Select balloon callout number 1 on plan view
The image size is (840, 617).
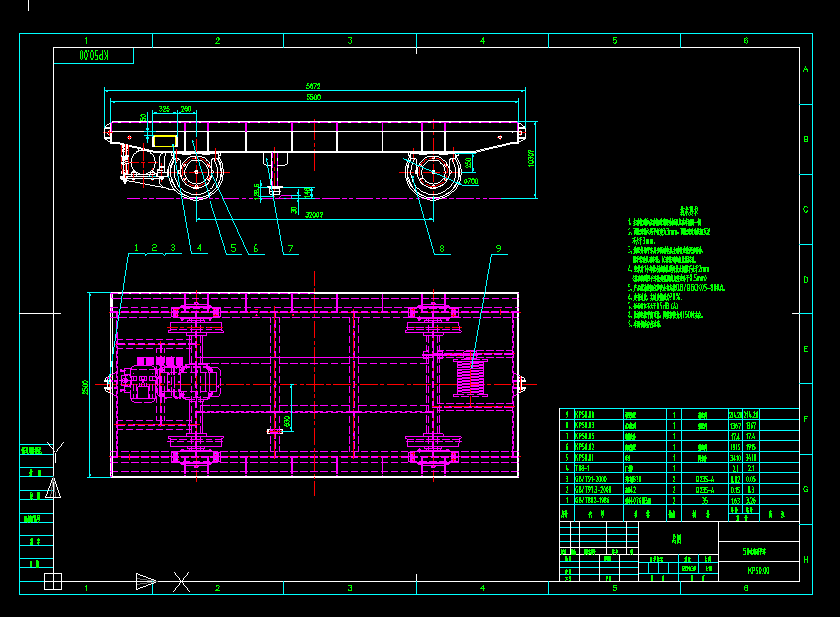(137, 246)
